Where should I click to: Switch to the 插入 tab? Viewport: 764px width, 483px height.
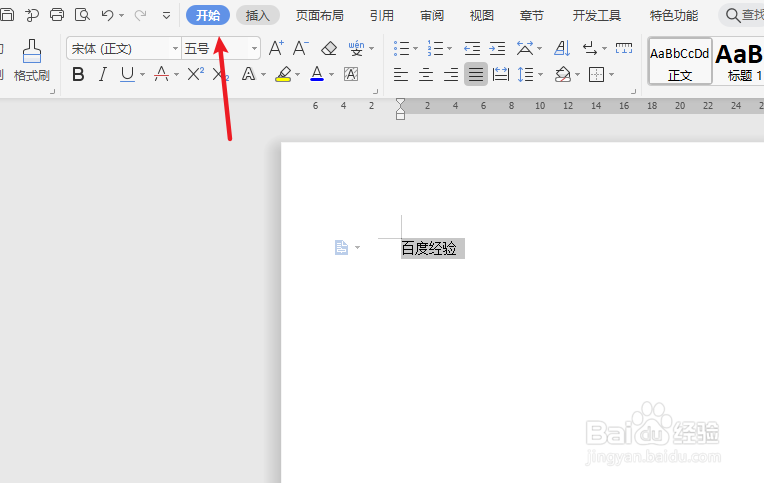click(x=258, y=15)
